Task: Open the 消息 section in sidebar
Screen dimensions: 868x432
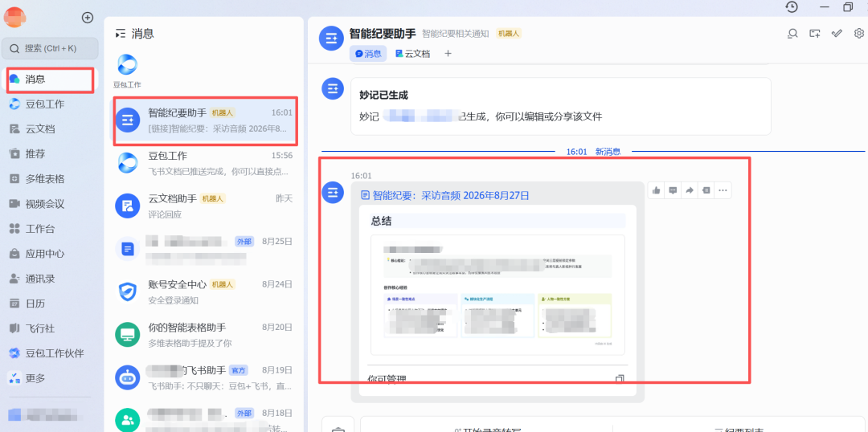Action: point(50,79)
